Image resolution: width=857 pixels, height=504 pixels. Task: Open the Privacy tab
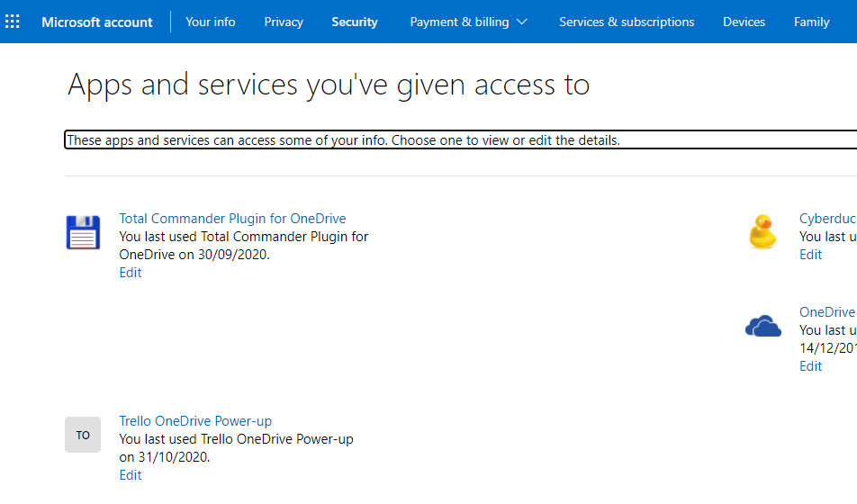click(x=284, y=22)
